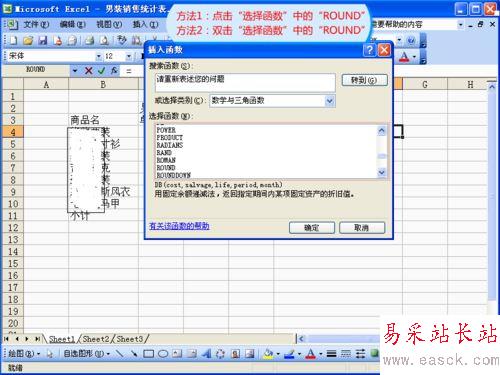The height and width of the screenshot is (375, 500).
Task: Switch to Sheet2 tab
Action: pyautogui.click(x=96, y=339)
